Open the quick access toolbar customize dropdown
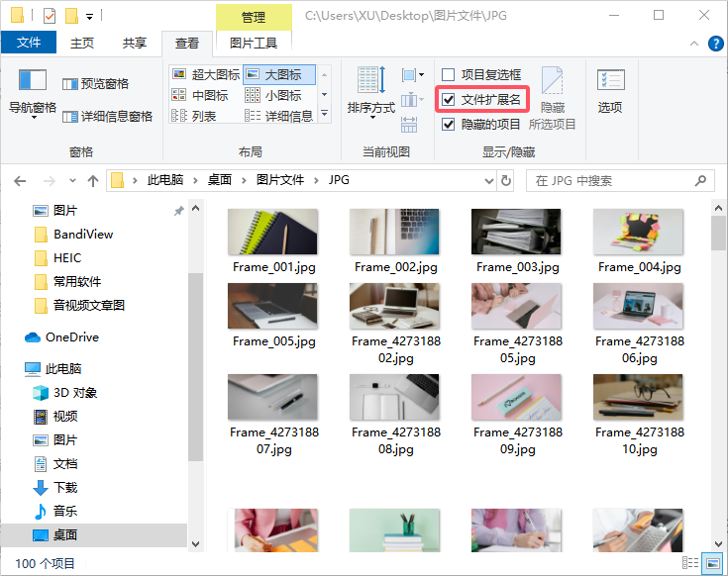The width and height of the screenshot is (728, 576). (x=89, y=17)
